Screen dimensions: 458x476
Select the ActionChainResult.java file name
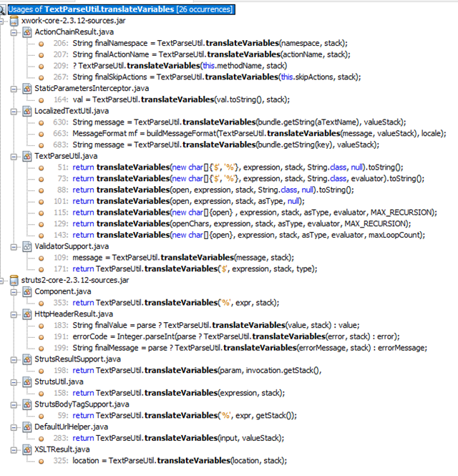point(74,32)
